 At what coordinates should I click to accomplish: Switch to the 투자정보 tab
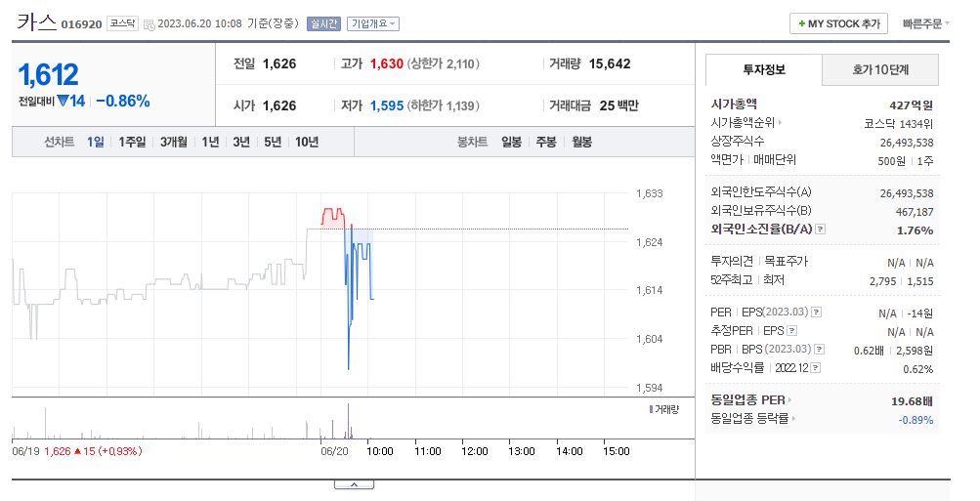point(764,70)
